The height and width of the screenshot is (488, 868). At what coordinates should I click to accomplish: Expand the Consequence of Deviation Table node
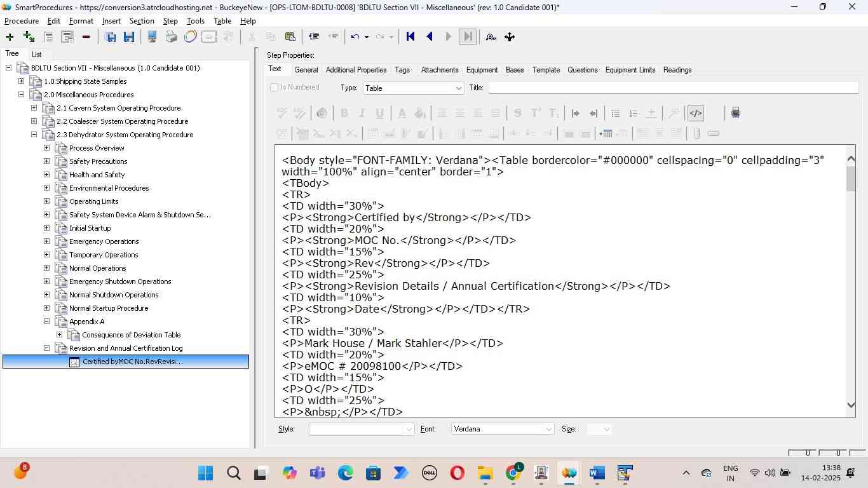[59, 335]
